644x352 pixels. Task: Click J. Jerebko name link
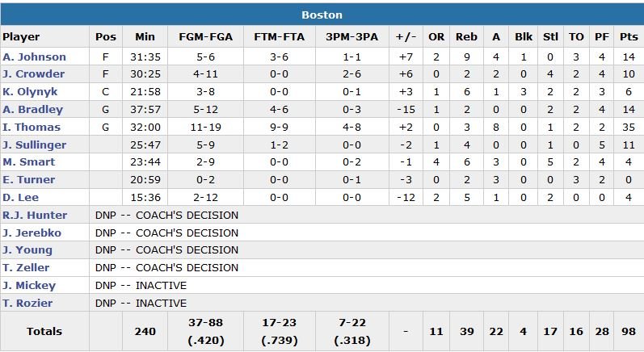31,233
